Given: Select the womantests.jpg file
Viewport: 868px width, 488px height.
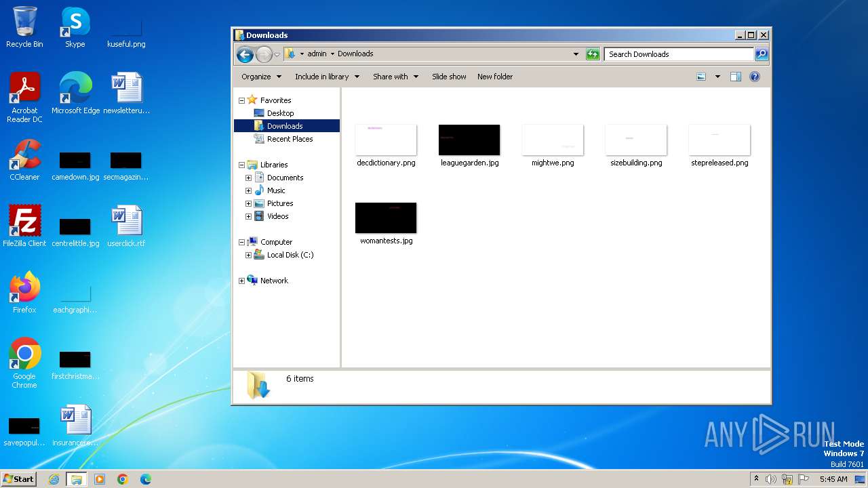Looking at the screenshot, I should (386, 223).
